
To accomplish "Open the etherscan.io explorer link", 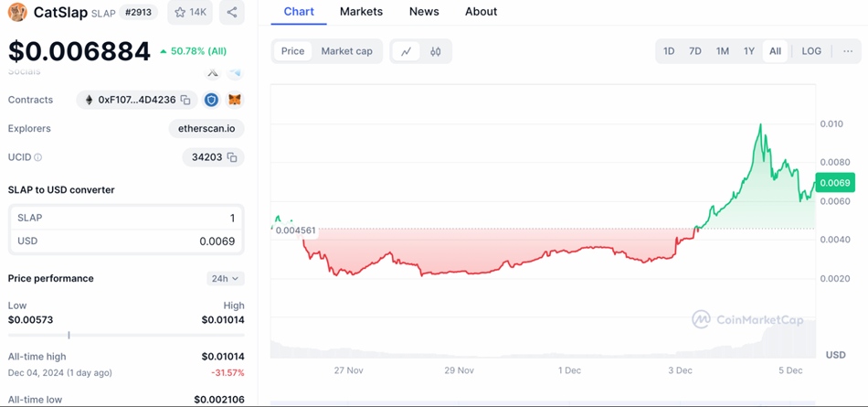I will coord(206,129).
